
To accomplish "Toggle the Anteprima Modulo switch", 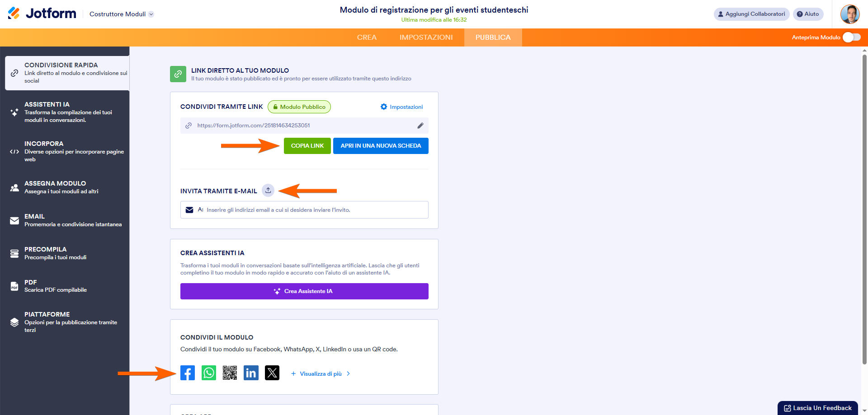I will 852,37.
